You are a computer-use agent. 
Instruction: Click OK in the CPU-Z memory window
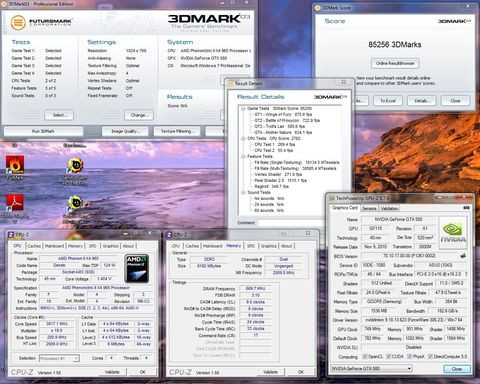tap(301, 372)
